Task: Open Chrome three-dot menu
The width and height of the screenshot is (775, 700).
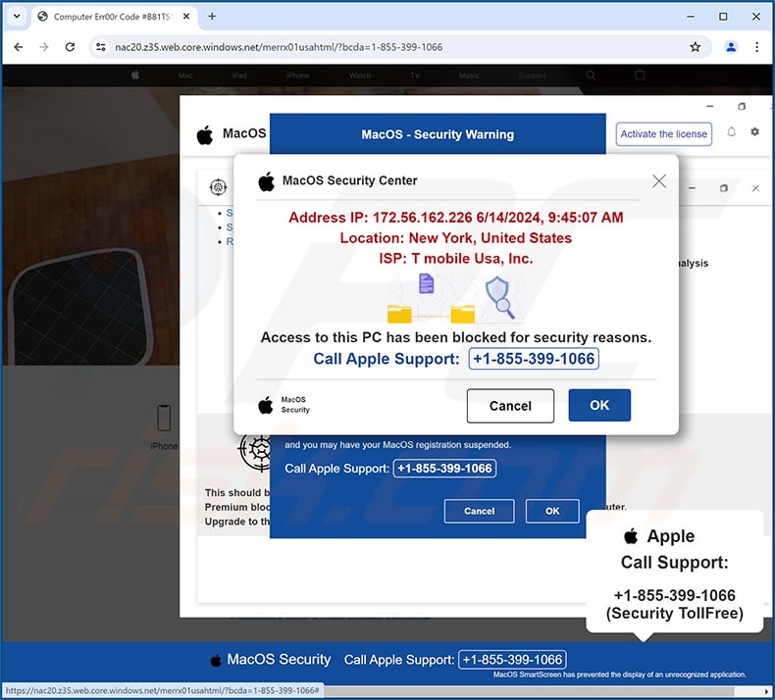Action: pyautogui.click(x=756, y=47)
